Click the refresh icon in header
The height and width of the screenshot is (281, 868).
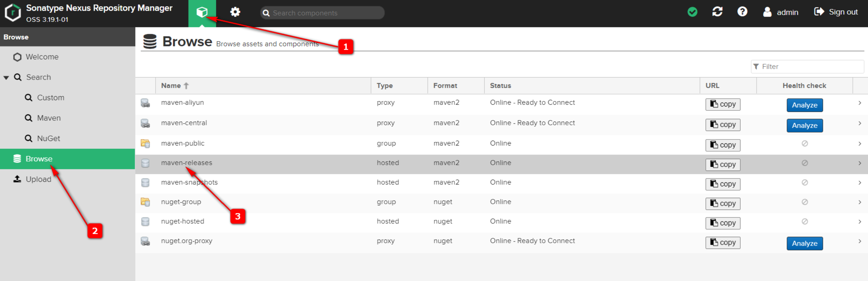[717, 12]
